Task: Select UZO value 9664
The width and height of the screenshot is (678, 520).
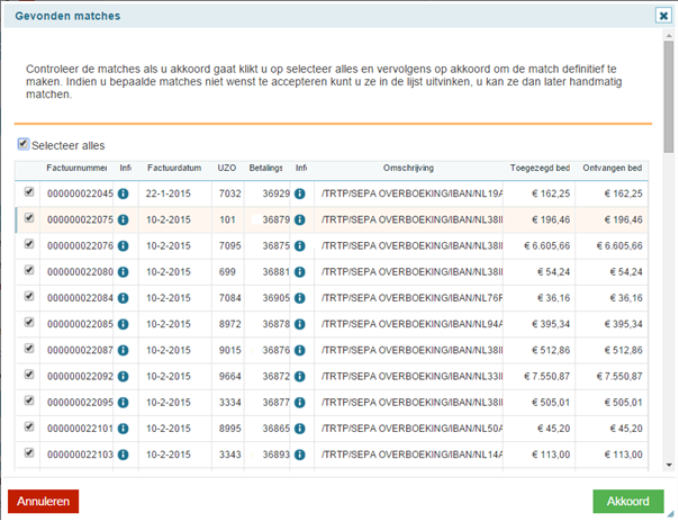Action: click(230, 376)
